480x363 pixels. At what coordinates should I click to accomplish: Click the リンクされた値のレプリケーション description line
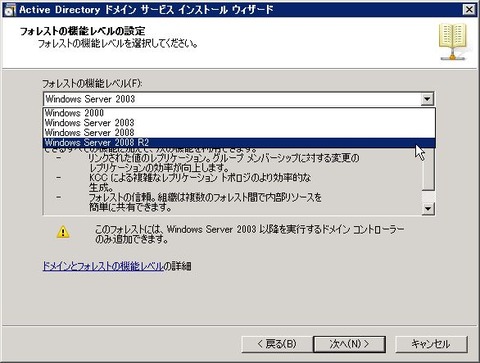coord(224,162)
